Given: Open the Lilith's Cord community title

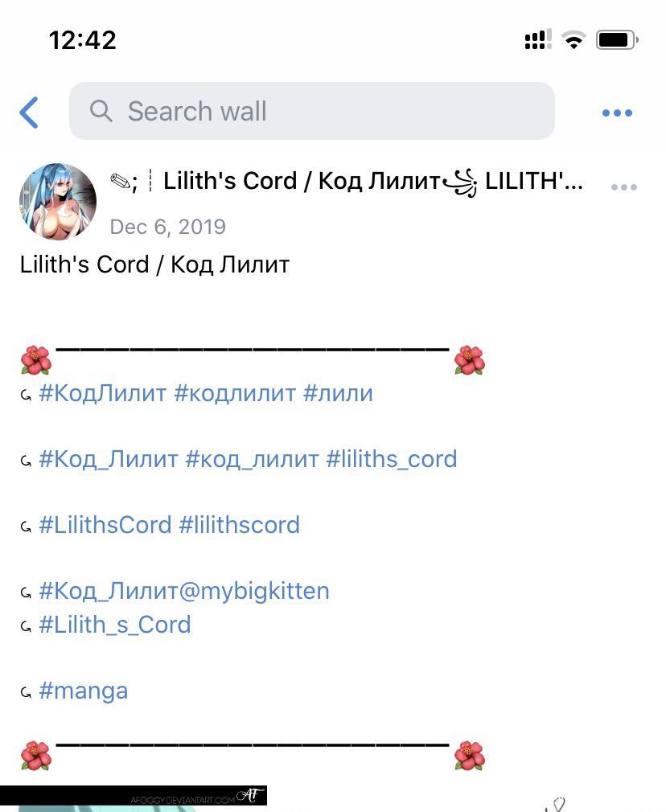Looking at the screenshot, I should coord(347,181).
